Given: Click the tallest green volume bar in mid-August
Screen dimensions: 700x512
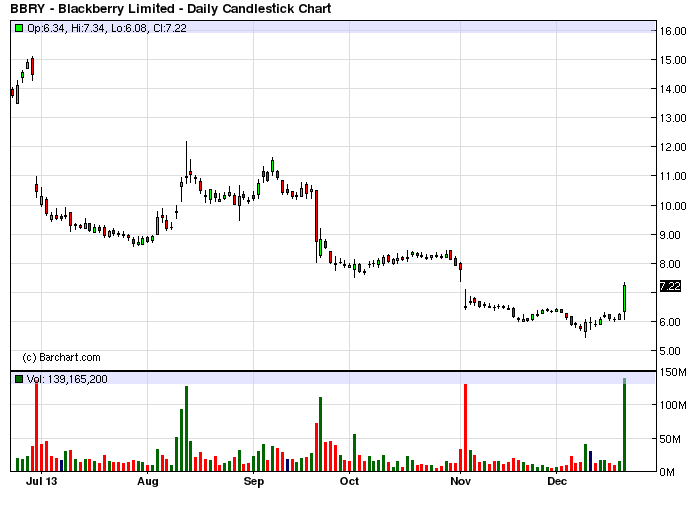Looking at the screenshot, I should point(186,429).
